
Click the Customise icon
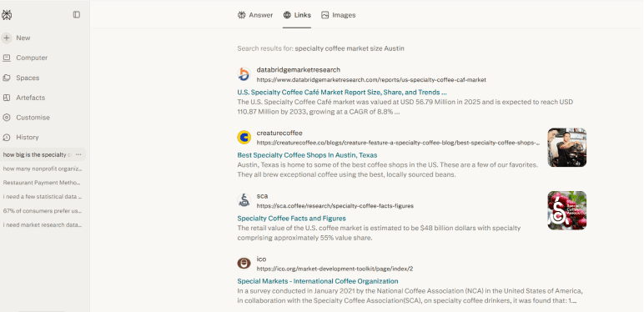[x=6, y=118]
